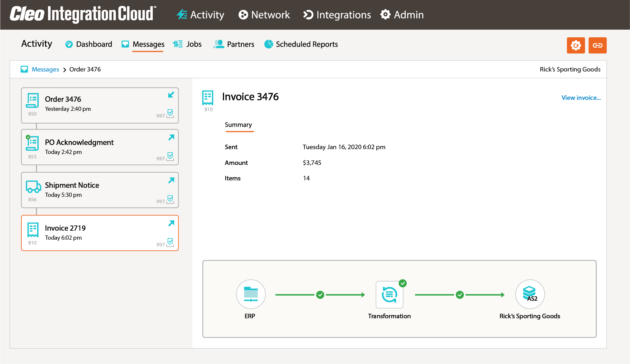Image resolution: width=630 pixels, height=364 pixels.
Task: Click the 810 invoice icon beside Invoice 3476
Action: tap(208, 98)
